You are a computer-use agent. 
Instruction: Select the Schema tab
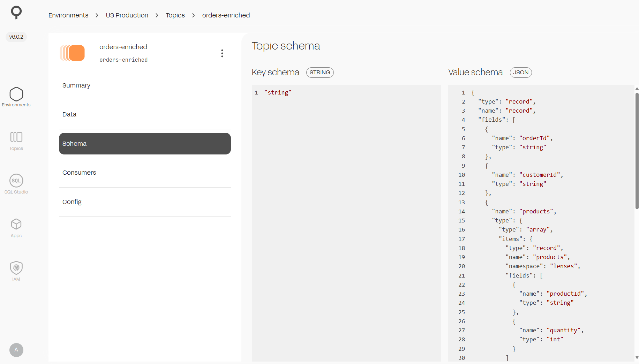coord(145,144)
